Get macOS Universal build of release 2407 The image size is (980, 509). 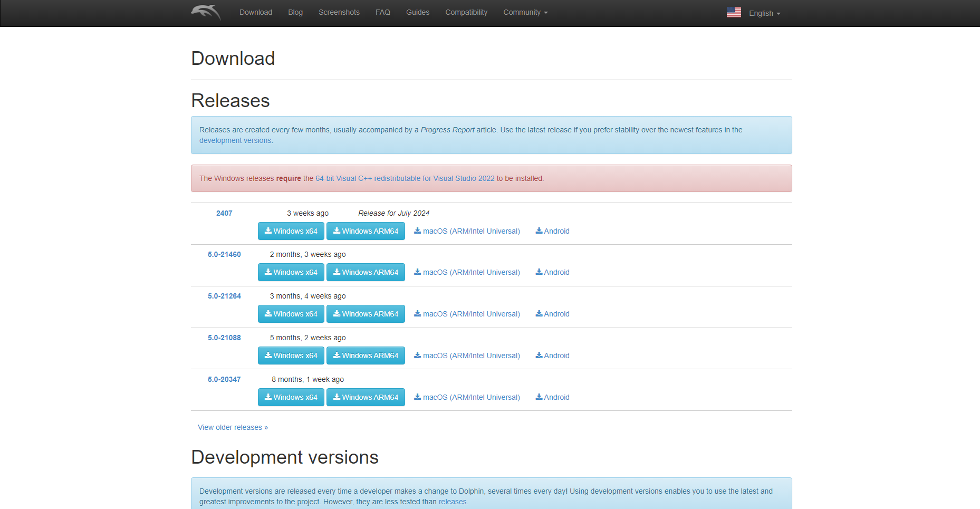[x=467, y=231]
